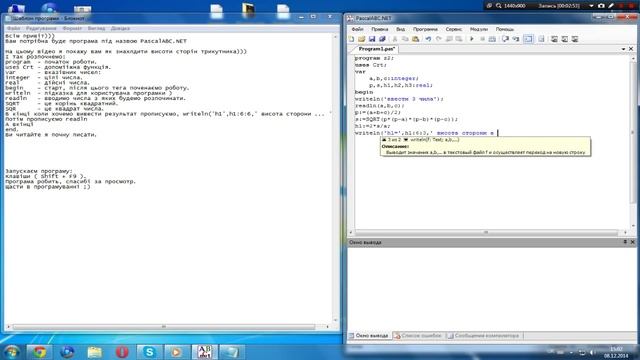Toggle the highlighted output window toolbar button
Image resolution: width=640 pixels, height=360 pixels.
pos(528,39)
